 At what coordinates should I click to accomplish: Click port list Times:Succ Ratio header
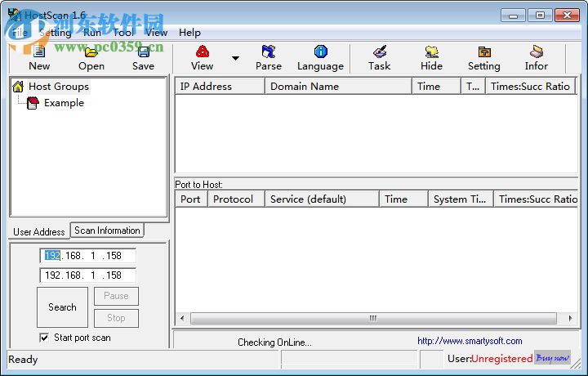[536, 199]
